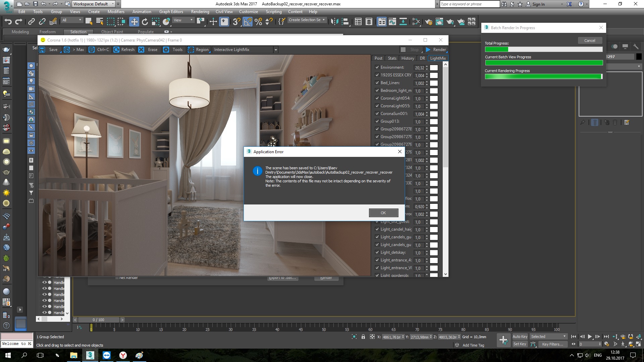Select the Rendering menu tab

(200, 11)
